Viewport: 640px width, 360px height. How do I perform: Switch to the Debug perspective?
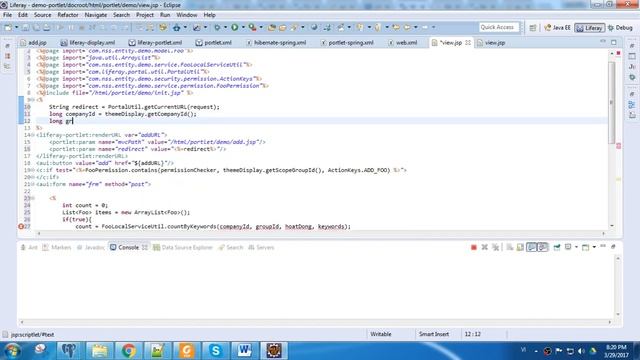pos(620,28)
